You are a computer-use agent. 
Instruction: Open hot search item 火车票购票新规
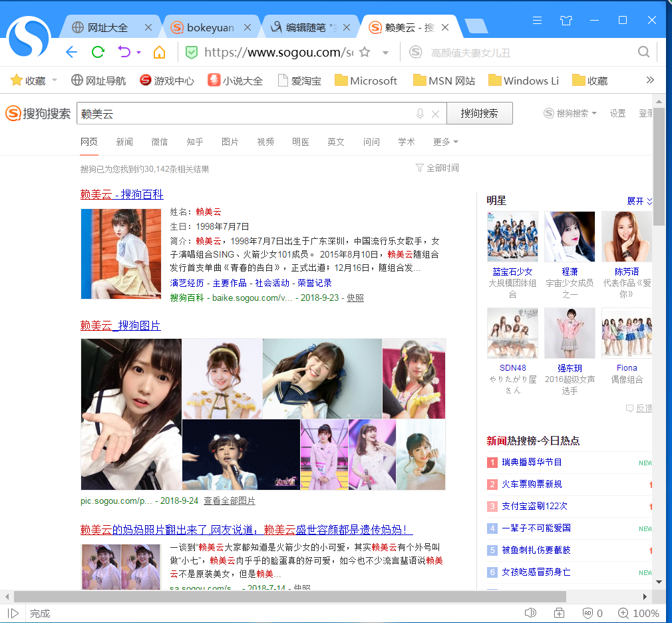point(532,484)
